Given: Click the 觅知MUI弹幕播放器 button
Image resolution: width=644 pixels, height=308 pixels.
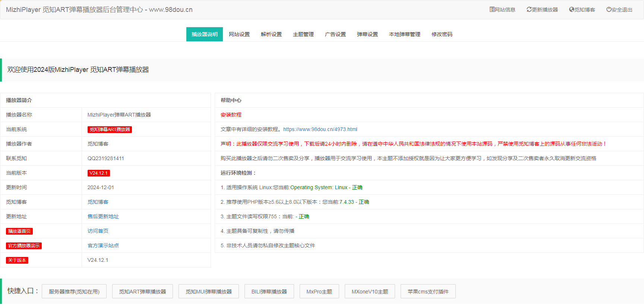Looking at the screenshot, I should tap(209, 291).
